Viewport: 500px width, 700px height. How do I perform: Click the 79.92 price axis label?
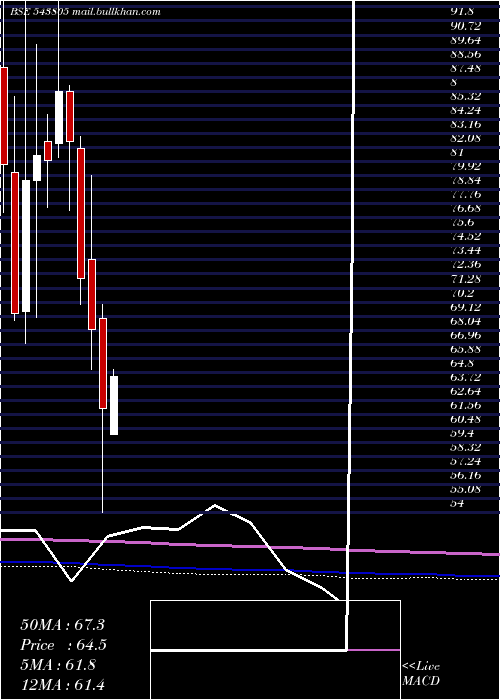click(465, 167)
